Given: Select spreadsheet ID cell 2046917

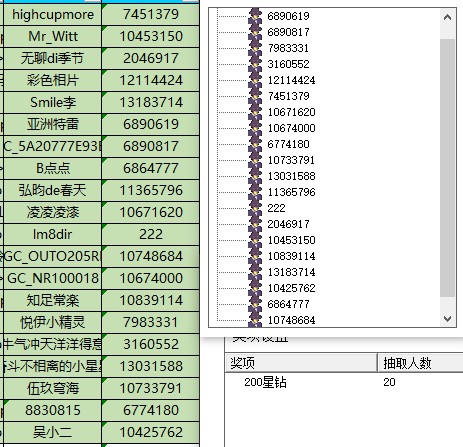Looking at the screenshot, I should [x=151, y=58].
